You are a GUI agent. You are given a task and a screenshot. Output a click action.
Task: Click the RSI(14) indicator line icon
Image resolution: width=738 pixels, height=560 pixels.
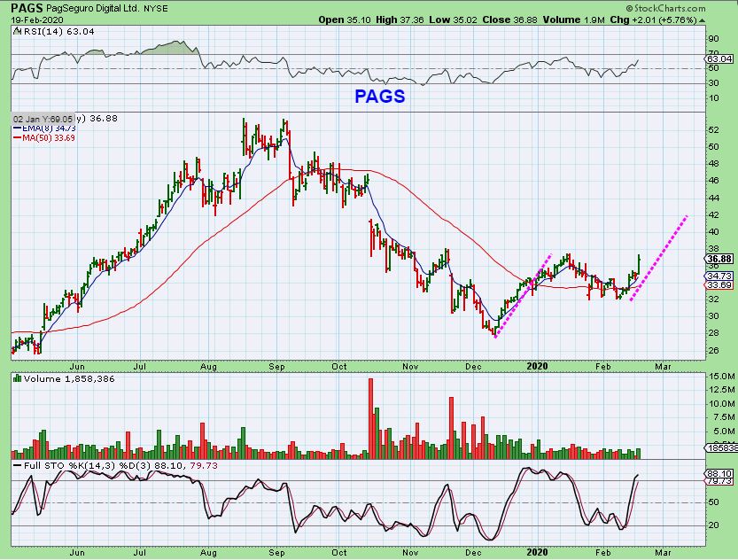point(17,32)
